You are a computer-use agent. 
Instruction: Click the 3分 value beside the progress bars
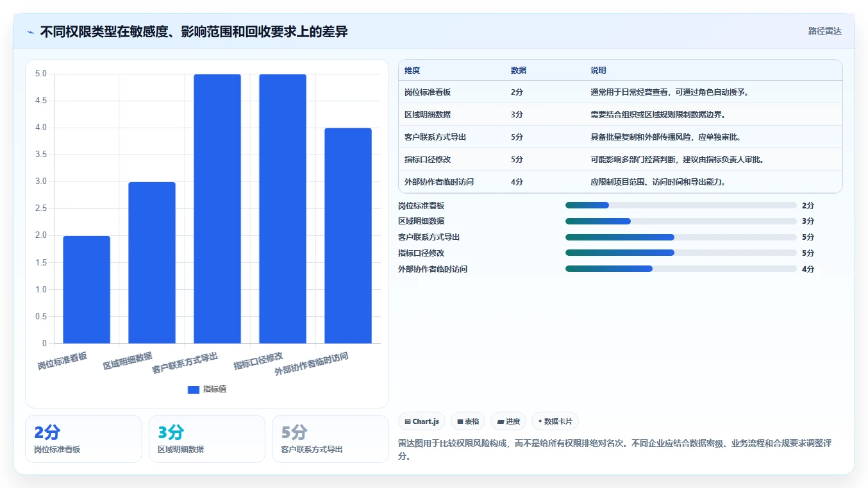tap(808, 221)
